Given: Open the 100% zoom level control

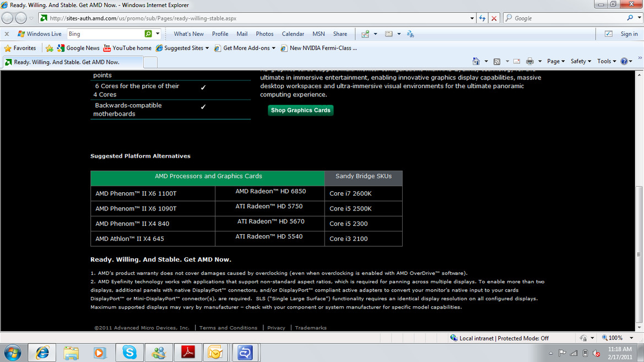Looking at the screenshot, I should pyautogui.click(x=618, y=338).
